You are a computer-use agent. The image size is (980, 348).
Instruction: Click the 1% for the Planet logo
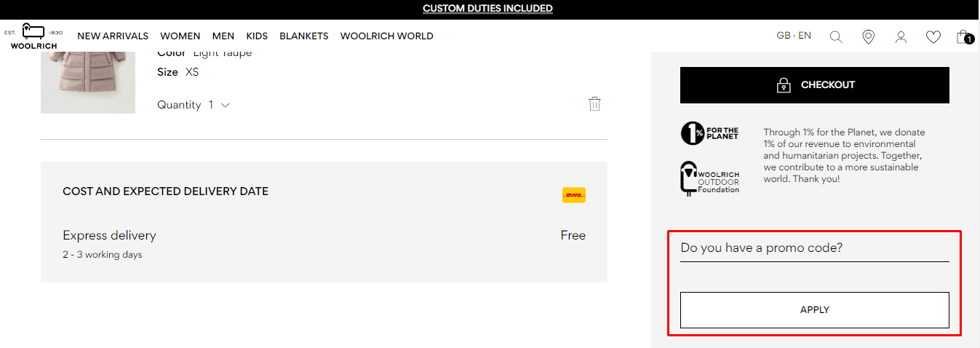point(709,133)
